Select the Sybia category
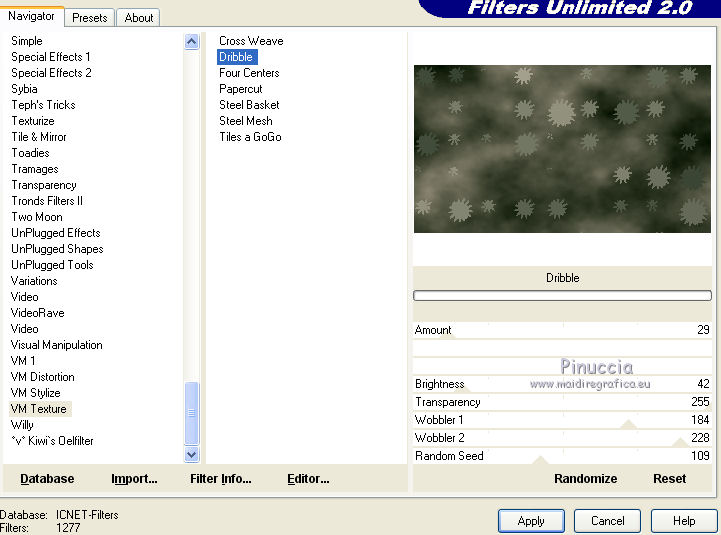Image resolution: width=721 pixels, height=535 pixels. click(x=24, y=89)
